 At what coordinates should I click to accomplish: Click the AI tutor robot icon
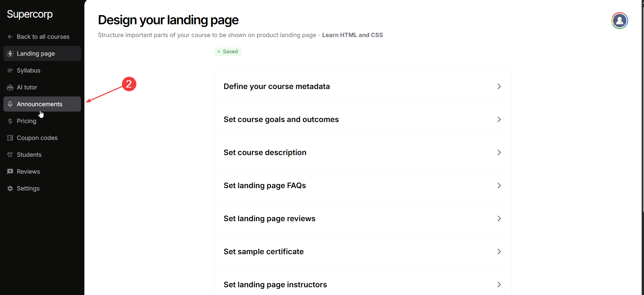(x=10, y=87)
